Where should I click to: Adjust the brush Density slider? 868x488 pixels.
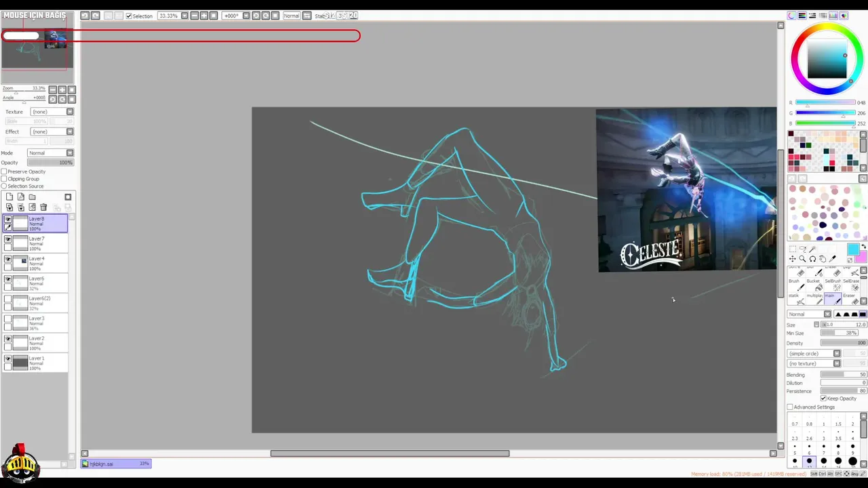(x=844, y=343)
